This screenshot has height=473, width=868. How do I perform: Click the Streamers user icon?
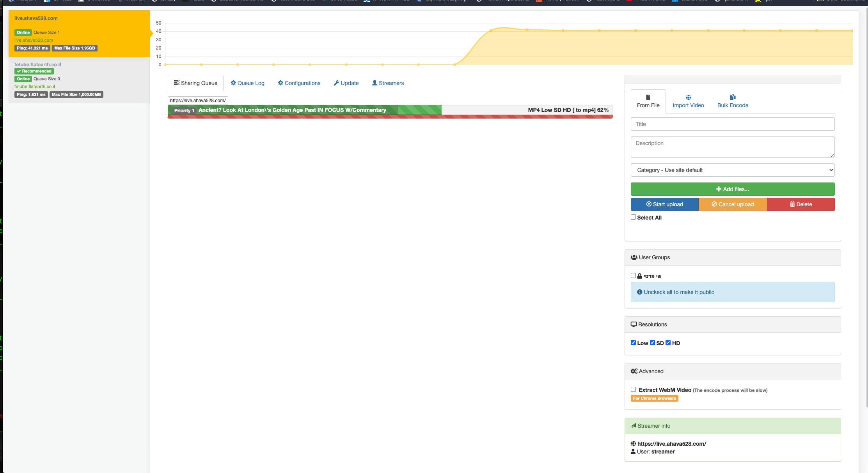(x=375, y=83)
